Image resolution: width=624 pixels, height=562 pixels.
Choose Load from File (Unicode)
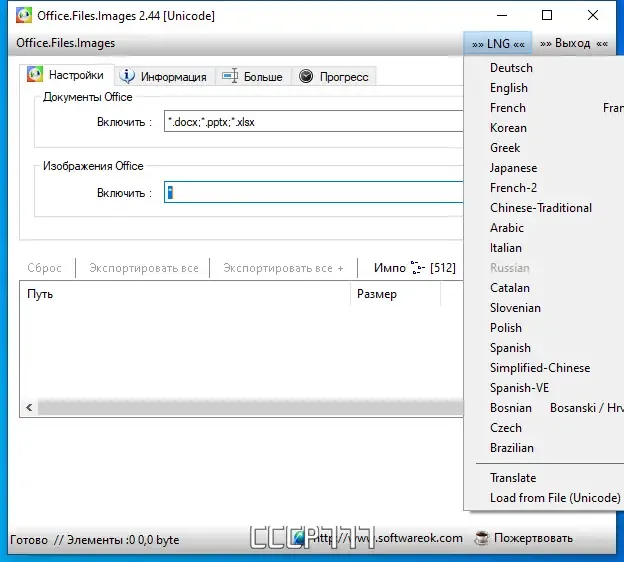point(555,498)
